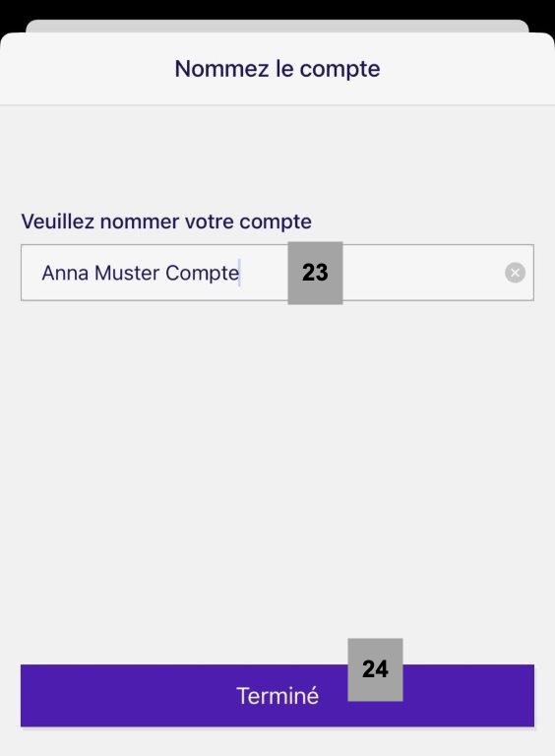This screenshot has width=555, height=756.
Task: Select the gray annotation marker 24
Action: coord(375,669)
